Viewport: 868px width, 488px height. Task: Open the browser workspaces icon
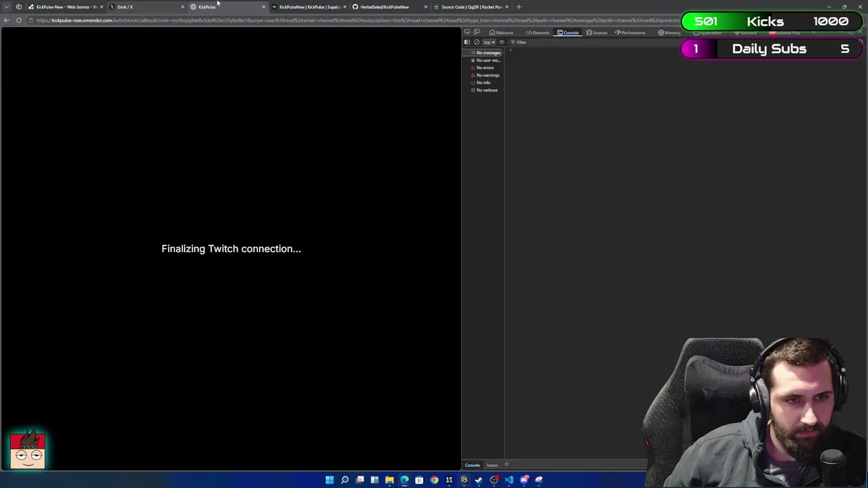click(19, 7)
